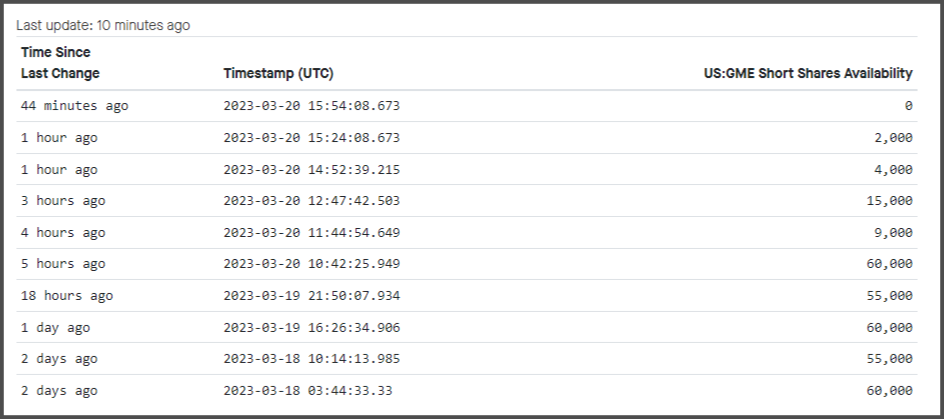Screen dimensions: 944x419
Task: Click the "Time Since Last Change" column header
Action: tap(60, 63)
